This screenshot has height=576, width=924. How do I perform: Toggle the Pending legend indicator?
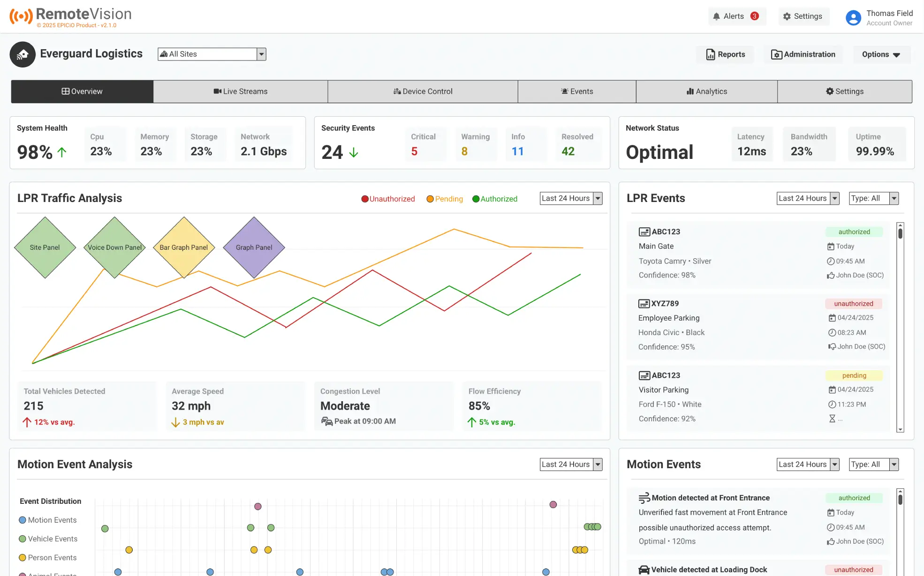[x=444, y=199]
